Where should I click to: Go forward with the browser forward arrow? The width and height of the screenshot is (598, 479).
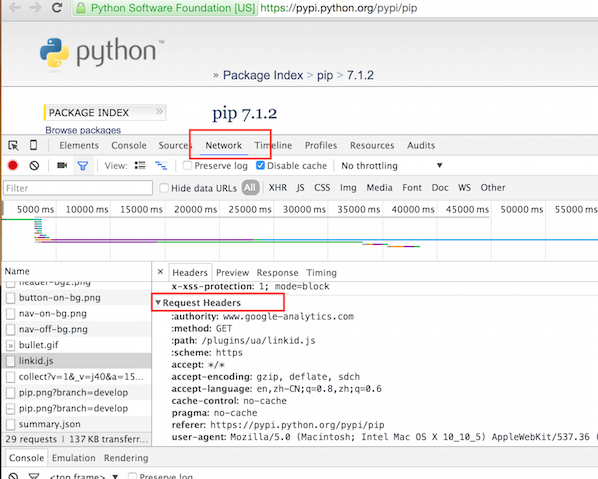(35, 7)
